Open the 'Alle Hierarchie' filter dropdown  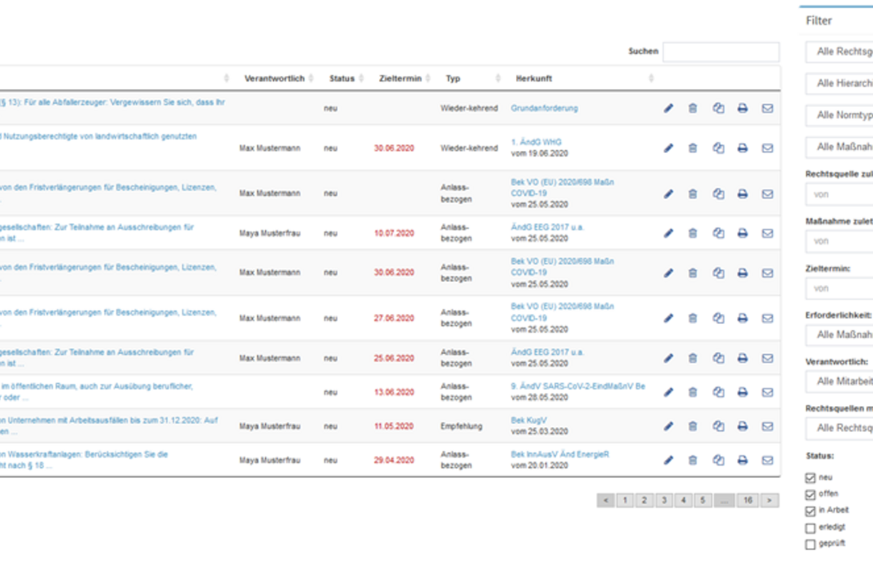(839, 84)
